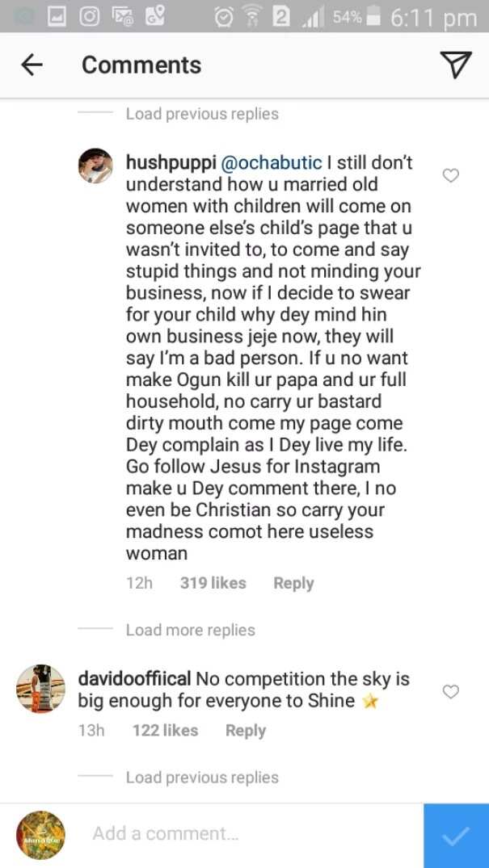Expand Load more replies
This screenshot has width=489, height=868.
190,630
